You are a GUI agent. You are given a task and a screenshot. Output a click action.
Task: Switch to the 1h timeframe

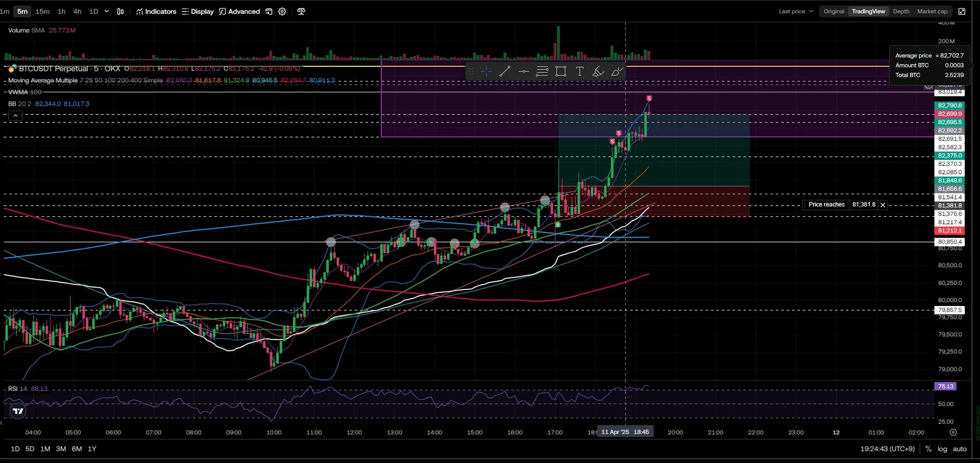(x=62, y=11)
